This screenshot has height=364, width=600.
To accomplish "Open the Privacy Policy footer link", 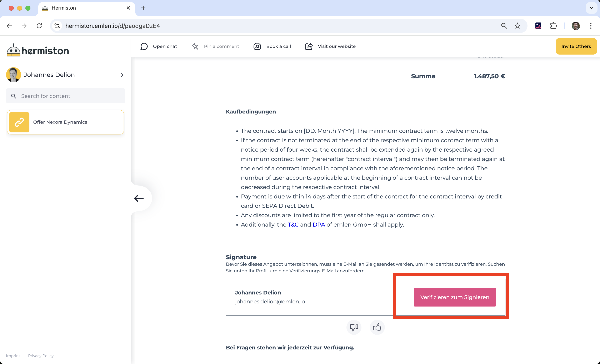I will (41, 356).
